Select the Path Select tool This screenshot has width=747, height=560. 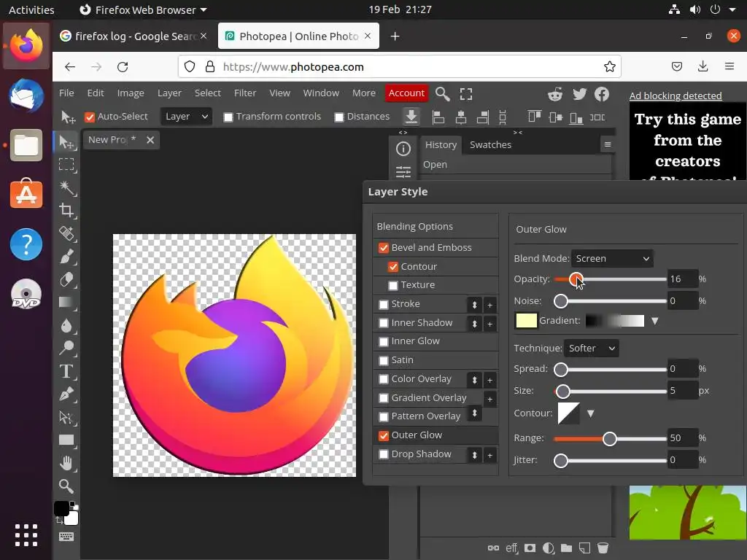(x=66, y=418)
